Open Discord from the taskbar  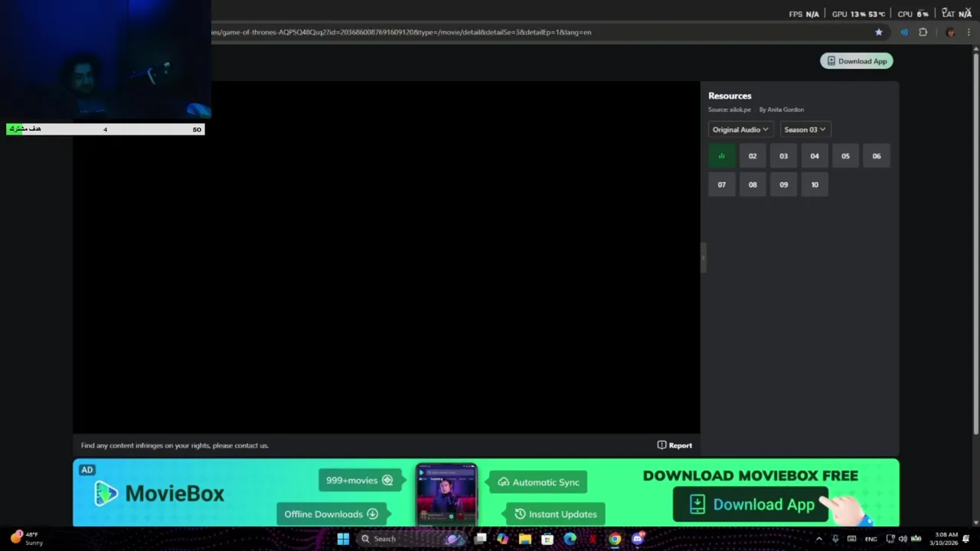(637, 539)
